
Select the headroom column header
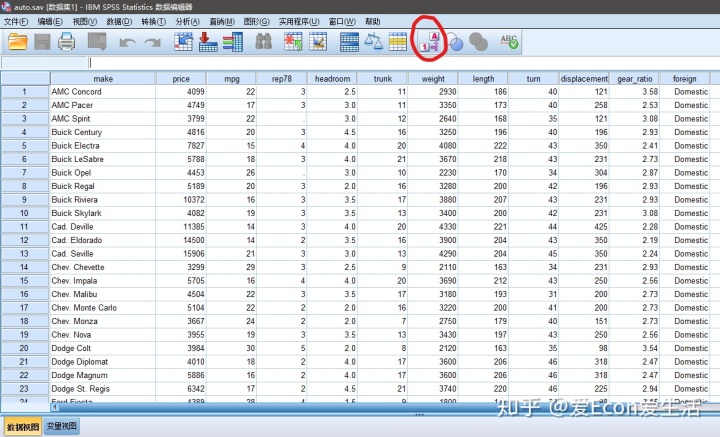pos(332,78)
